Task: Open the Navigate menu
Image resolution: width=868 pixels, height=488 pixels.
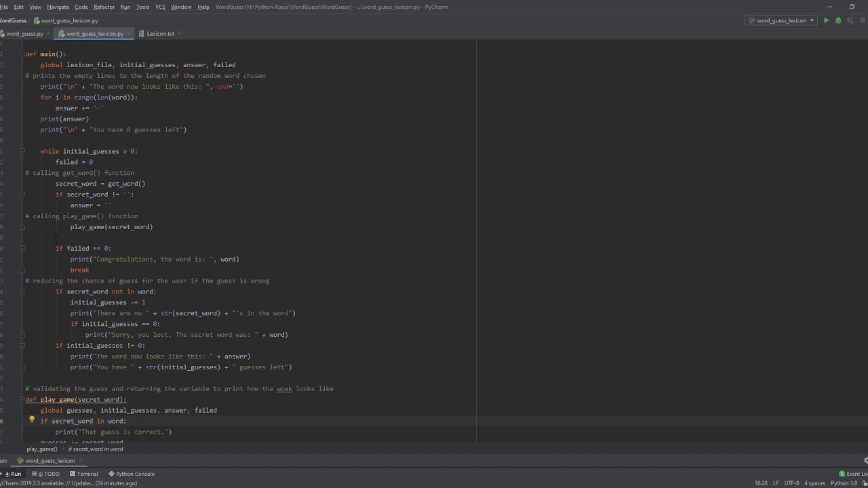Action: click(58, 7)
